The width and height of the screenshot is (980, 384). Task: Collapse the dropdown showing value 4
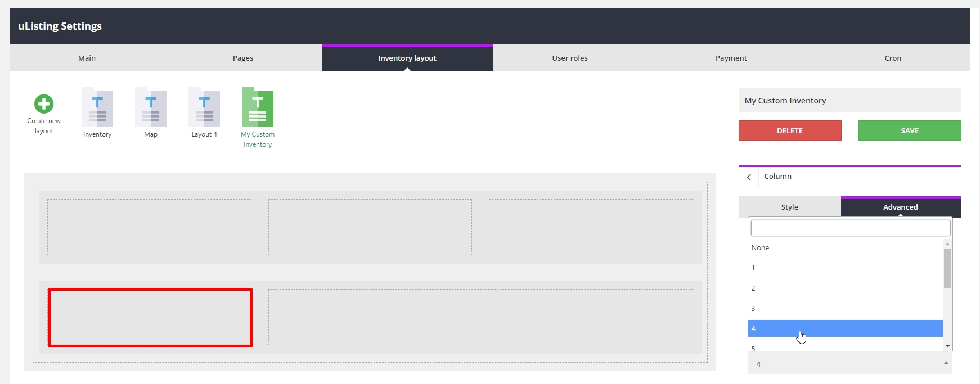[946, 364]
